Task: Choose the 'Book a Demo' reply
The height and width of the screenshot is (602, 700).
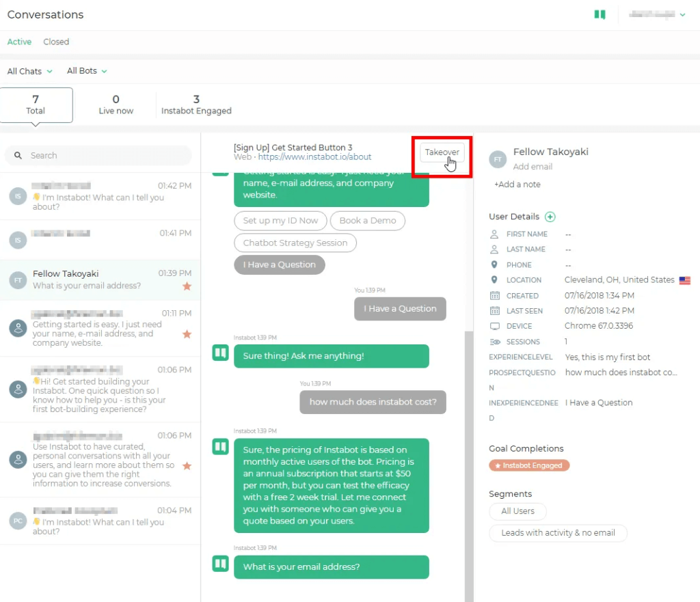Action: (x=367, y=221)
